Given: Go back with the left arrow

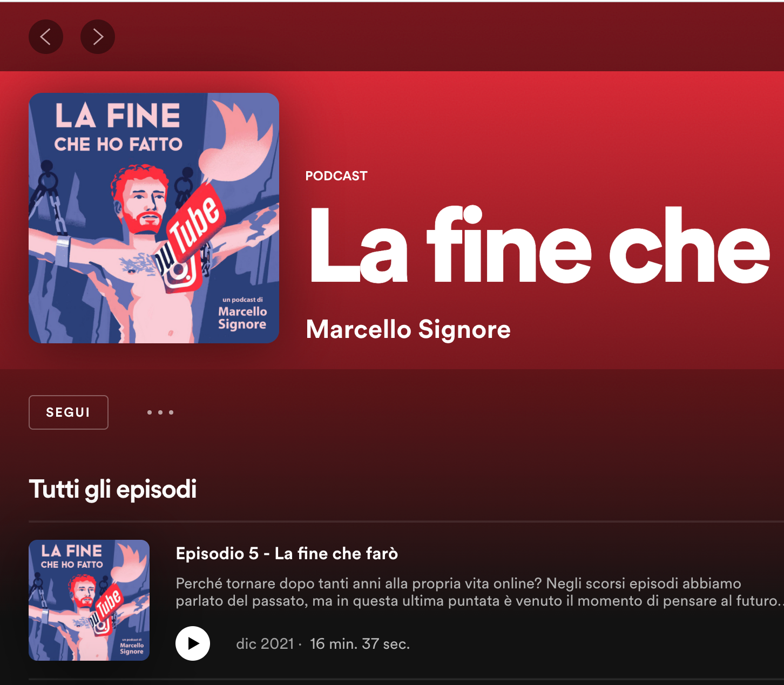Looking at the screenshot, I should coord(46,37).
